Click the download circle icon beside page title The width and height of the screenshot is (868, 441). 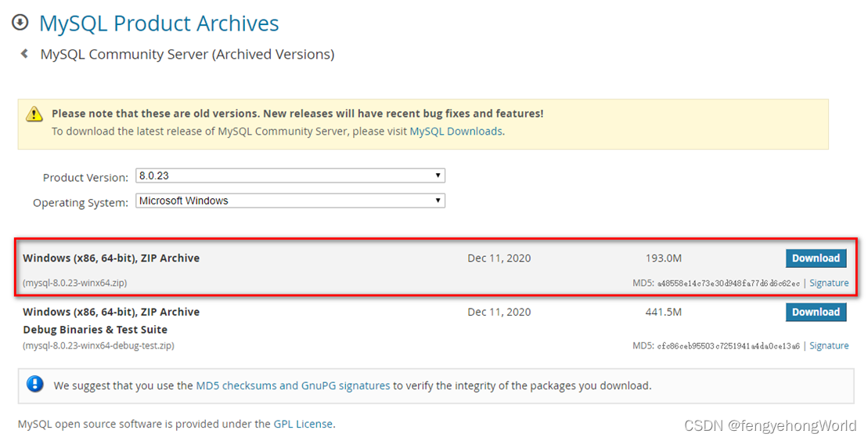click(20, 23)
